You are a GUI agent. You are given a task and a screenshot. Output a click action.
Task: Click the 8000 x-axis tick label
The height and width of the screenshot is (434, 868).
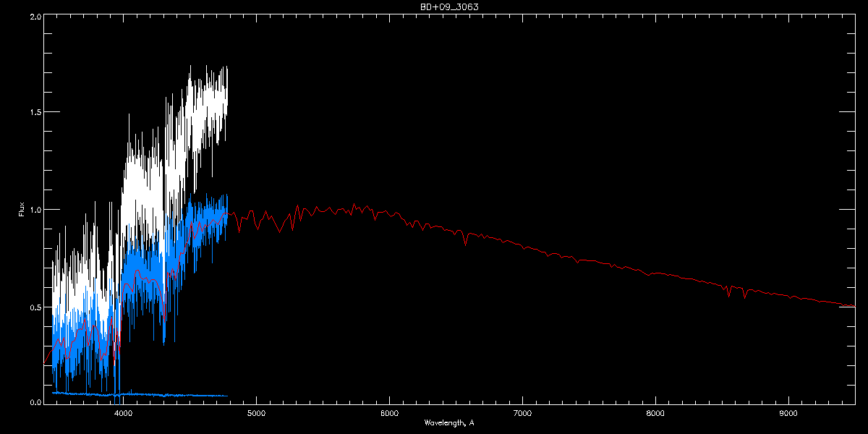tap(655, 414)
